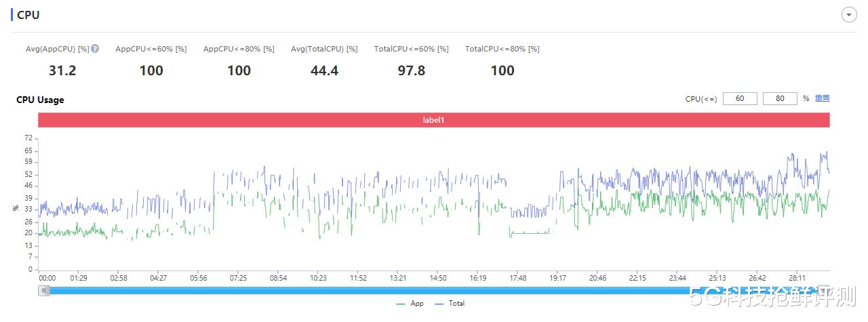Focus the 60 CPU threshold field
Image resolution: width=868 pixels, height=322 pixels.
[740, 99]
